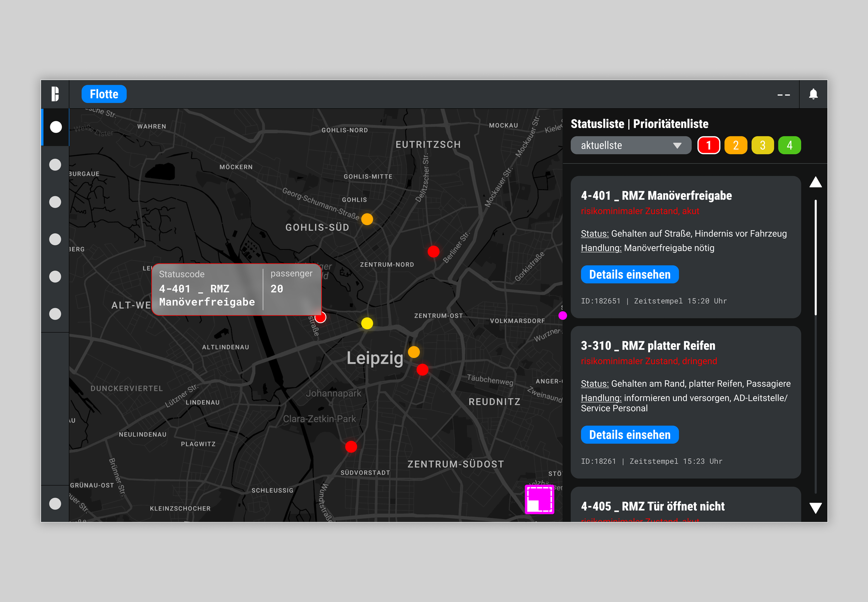Toggle yellow priority 3 color filter

point(762,145)
